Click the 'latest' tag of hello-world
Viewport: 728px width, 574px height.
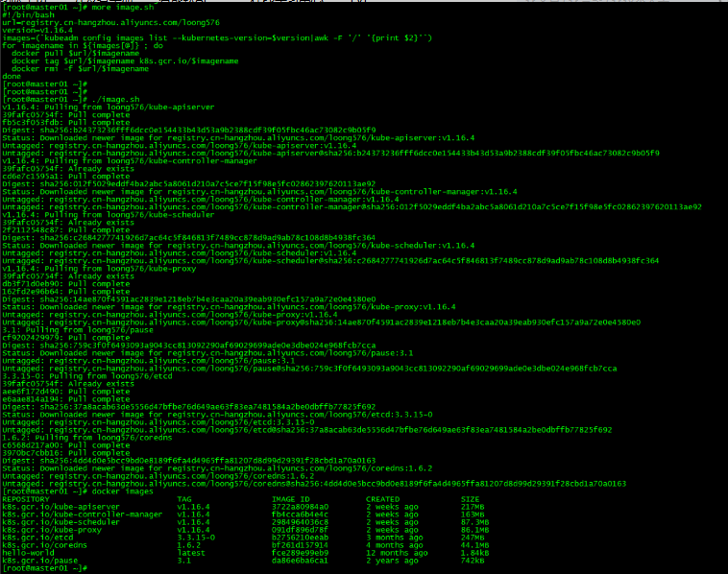point(191,553)
